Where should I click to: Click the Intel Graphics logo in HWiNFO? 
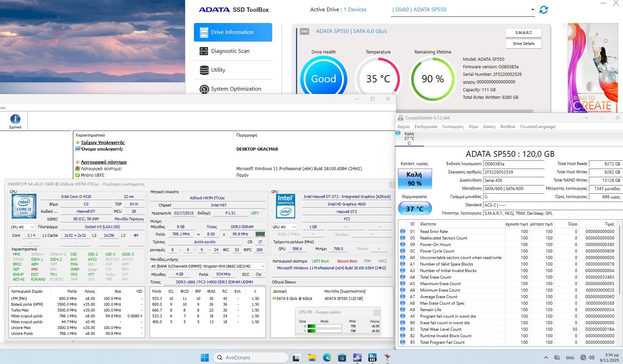[x=286, y=207]
